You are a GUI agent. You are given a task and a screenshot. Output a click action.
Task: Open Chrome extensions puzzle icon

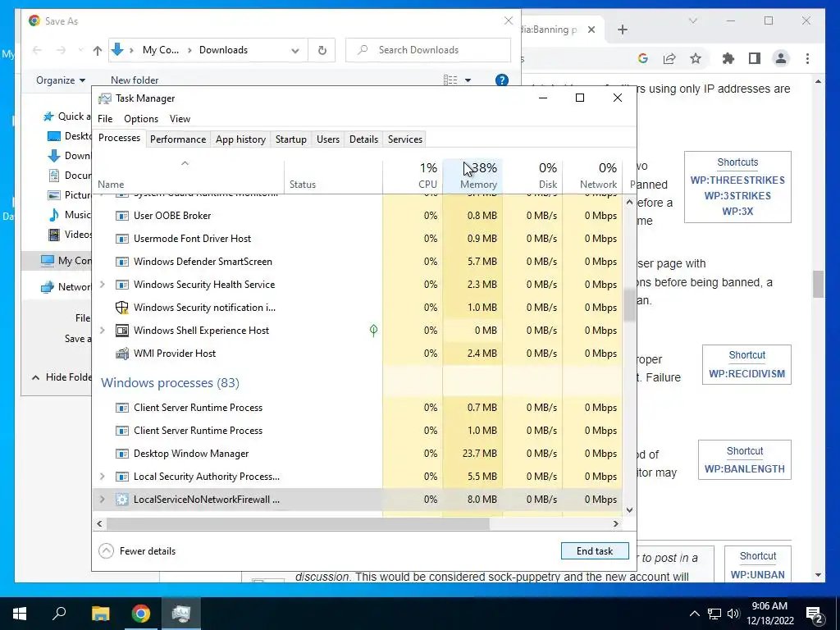pyautogui.click(x=728, y=58)
